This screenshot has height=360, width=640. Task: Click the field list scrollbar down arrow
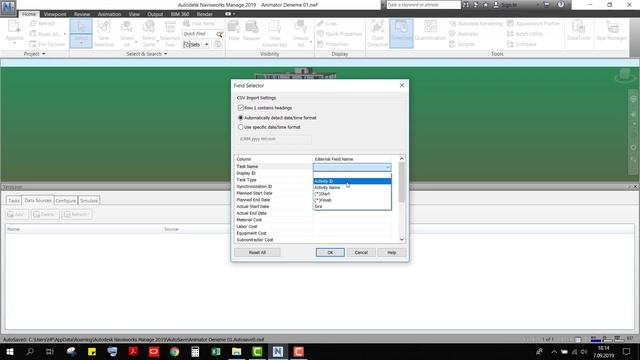click(x=402, y=240)
